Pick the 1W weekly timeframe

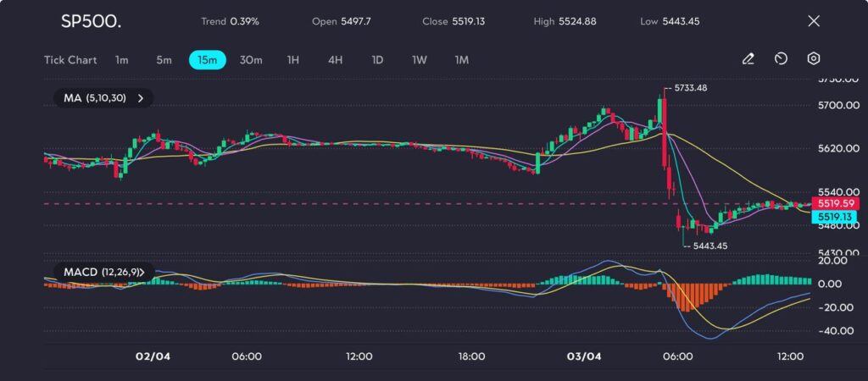click(420, 60)
